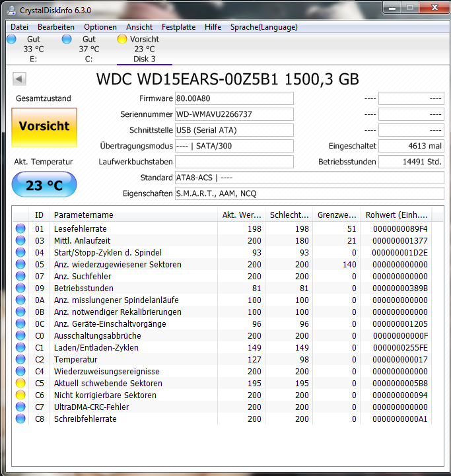Click the text Aktuell schwebende Sektoren
The width and height of the screenshot is (451, 476).
tap(108, 383)
